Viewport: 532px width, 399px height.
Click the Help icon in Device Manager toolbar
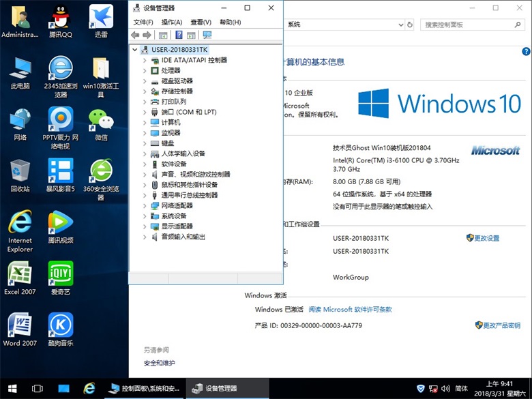point(179,35)
